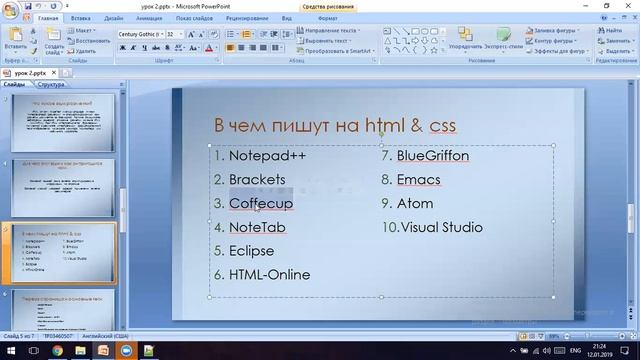The height and width of the screenshot is (360, 640).
Task: Decrease list indent level icon
Action: [x=264, y=35]
